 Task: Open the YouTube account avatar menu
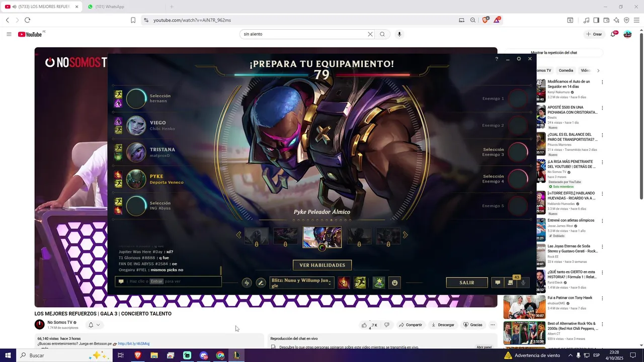(627, 34)
